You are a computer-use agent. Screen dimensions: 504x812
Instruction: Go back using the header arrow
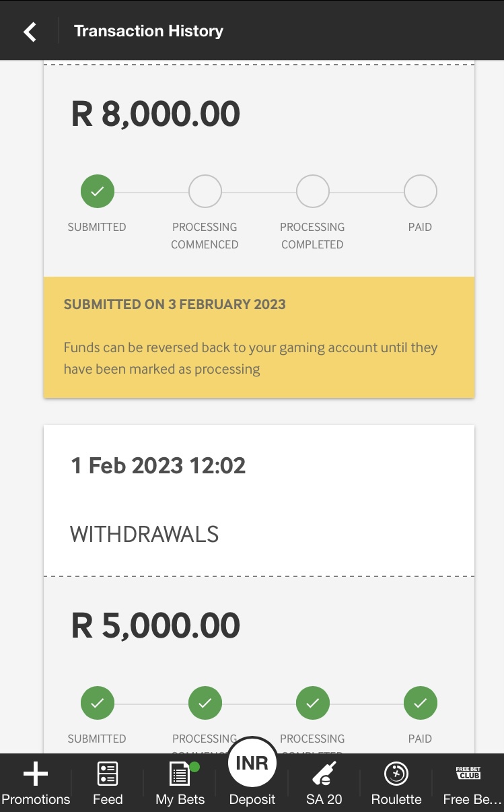click(x=30, y=31)
